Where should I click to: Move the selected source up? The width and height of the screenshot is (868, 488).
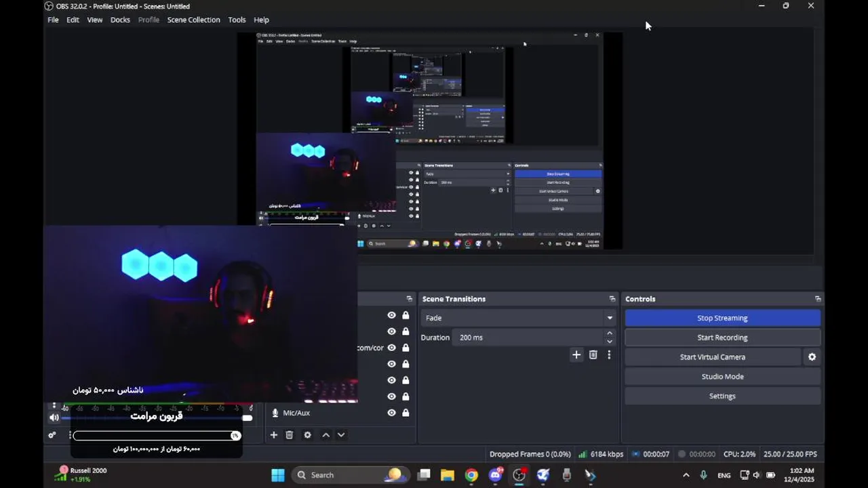pyautogui.click(x=325, y=435)
